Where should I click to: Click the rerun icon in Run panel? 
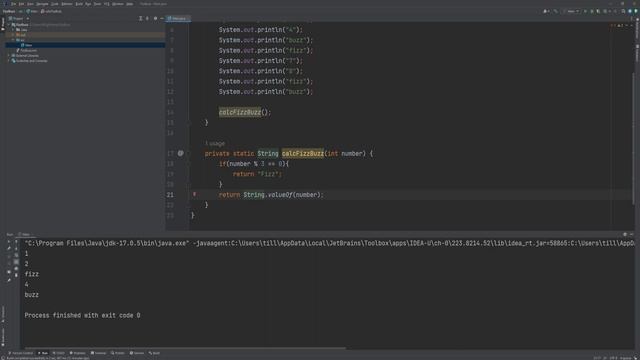(x=9, y=242)
